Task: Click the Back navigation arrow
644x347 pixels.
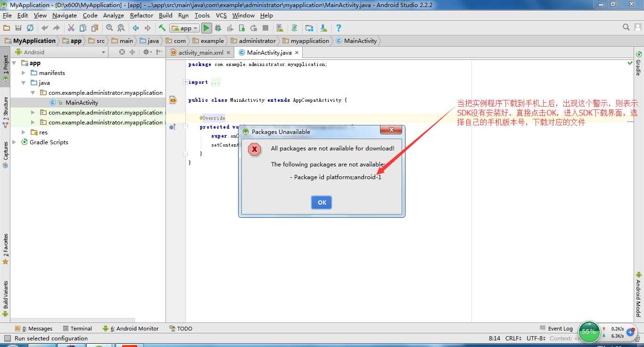Action: (136, 28)
